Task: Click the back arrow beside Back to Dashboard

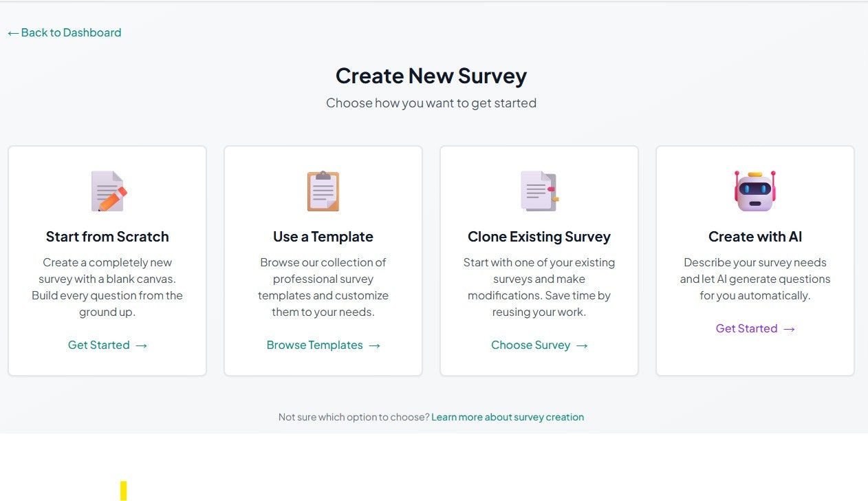Action: 12,32
